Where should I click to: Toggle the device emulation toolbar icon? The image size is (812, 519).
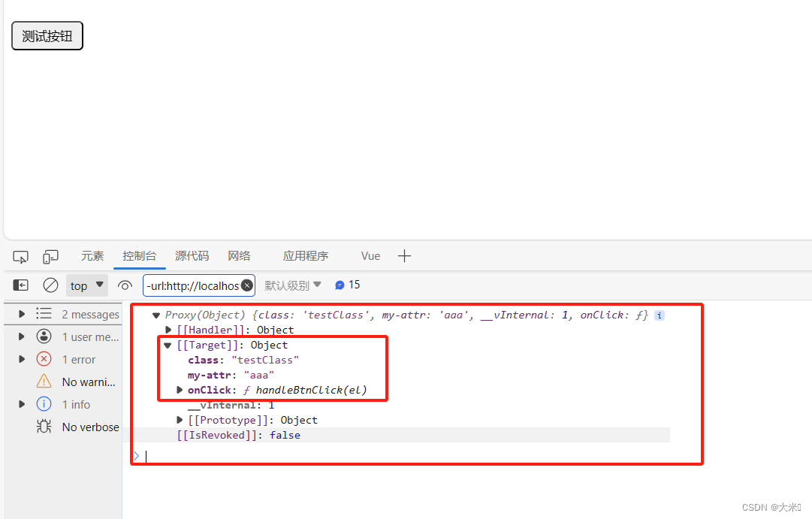coord(50,256)
